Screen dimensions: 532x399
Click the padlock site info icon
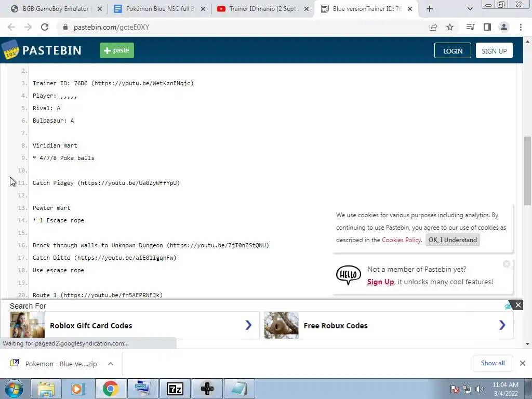[x=65, y=27]
